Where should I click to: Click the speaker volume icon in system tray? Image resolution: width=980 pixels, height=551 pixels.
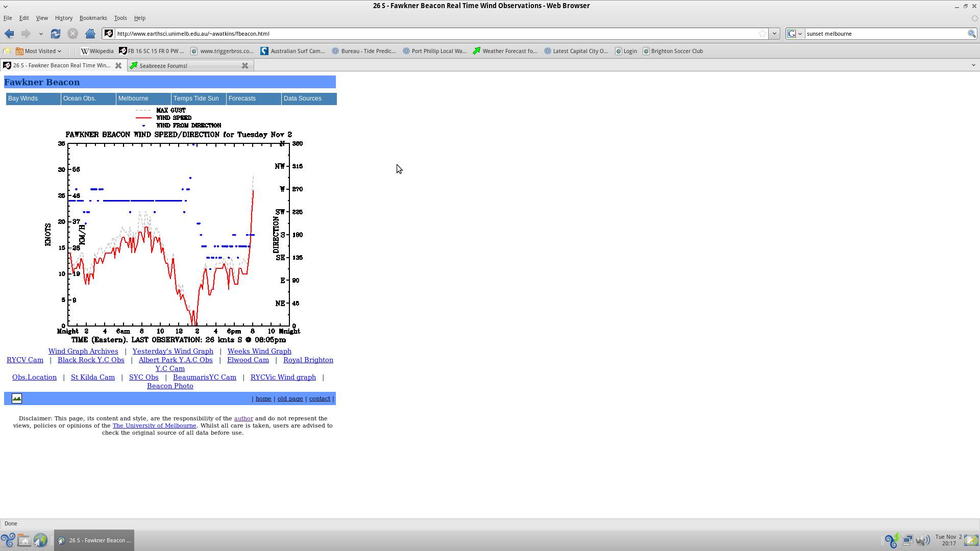pos(923,540)
